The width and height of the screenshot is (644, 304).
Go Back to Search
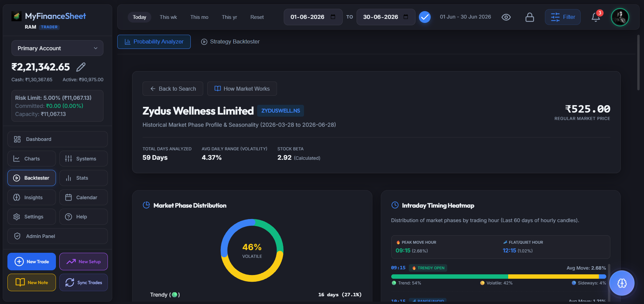pos(173,89)
